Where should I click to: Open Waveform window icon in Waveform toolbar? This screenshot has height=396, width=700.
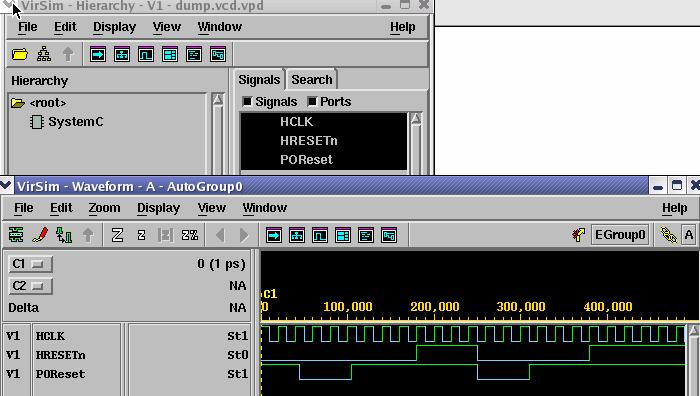tap(320, 235)
